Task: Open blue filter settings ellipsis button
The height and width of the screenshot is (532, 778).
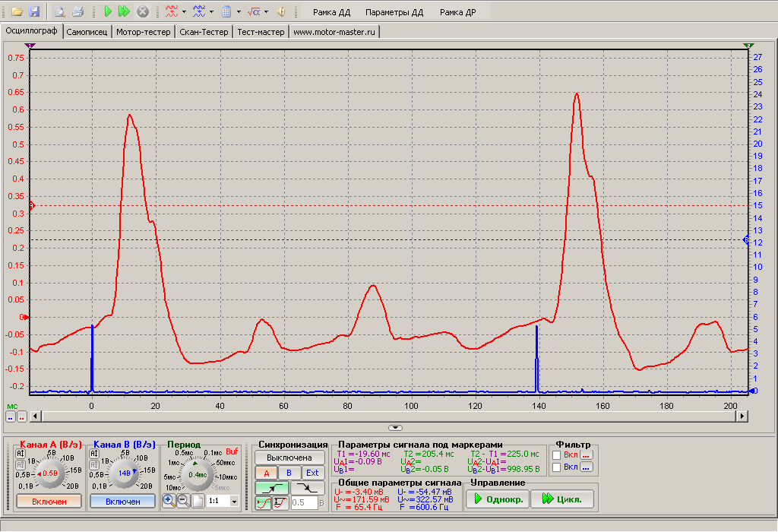Action: click(587, 467)
